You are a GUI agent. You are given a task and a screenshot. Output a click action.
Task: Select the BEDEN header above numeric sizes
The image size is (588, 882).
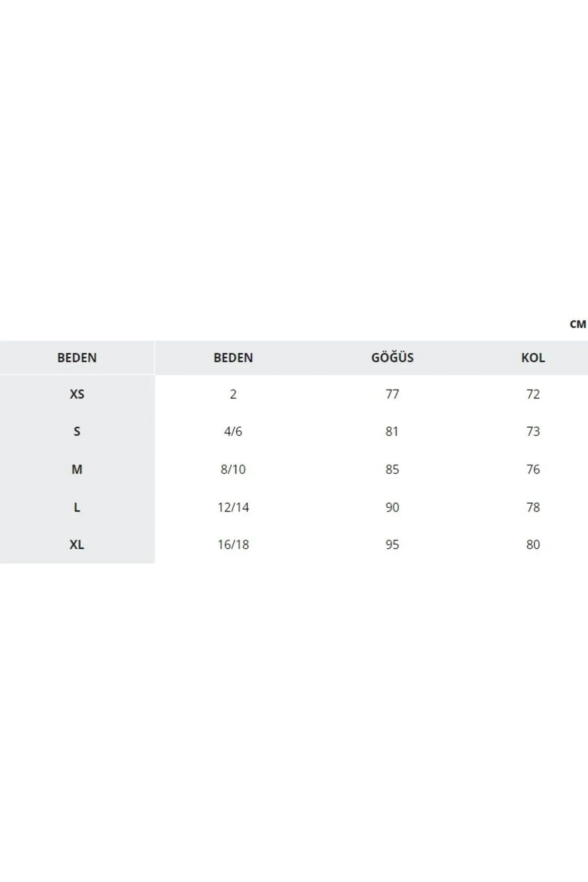point(233,358)
